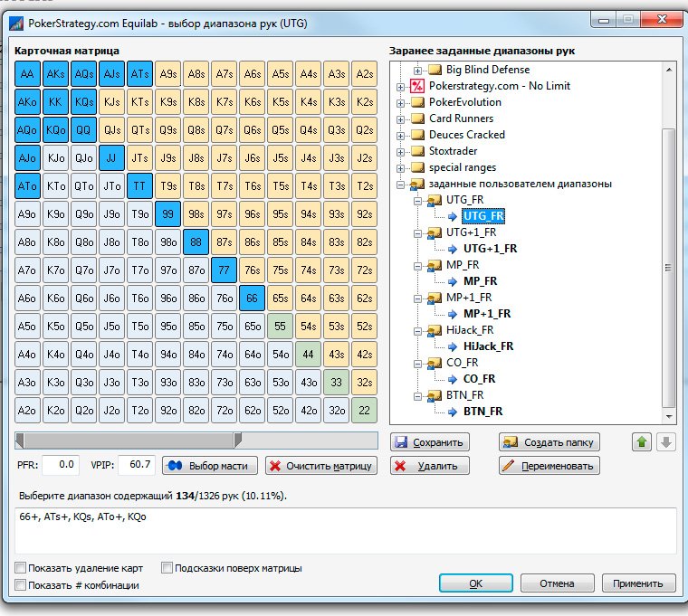Viewport: 688px width, 616px height.
Task: Click the red X Удалить icon
Action: click(x=400, y=466)
